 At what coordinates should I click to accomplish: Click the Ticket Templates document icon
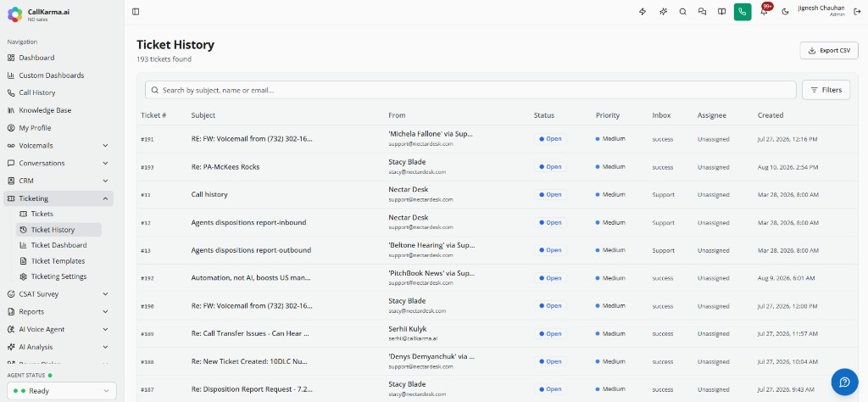click(x=23, y=261)
